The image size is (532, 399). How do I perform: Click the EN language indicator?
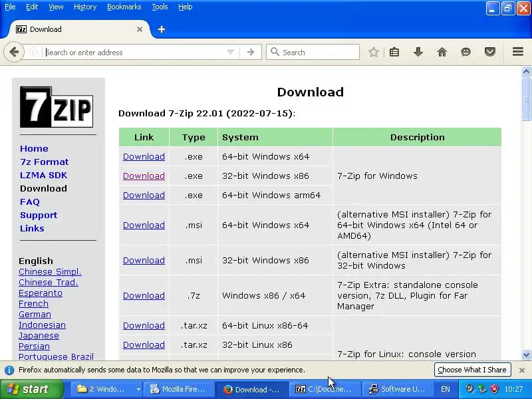(x=446, y=389)
